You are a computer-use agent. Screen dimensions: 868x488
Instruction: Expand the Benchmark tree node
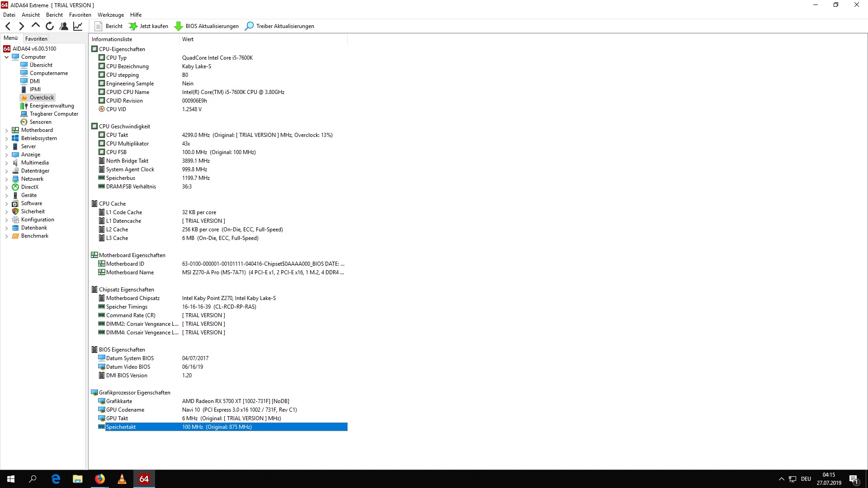(6, 236)
